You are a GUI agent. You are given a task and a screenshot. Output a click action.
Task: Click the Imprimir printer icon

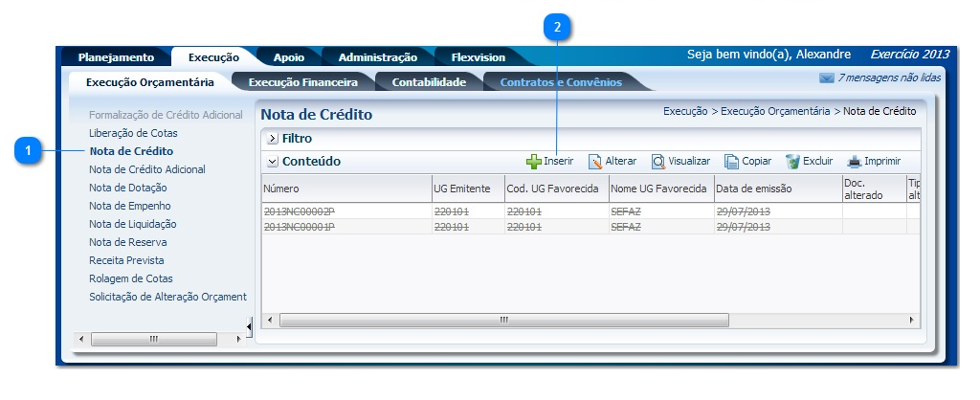click(x=854, y=162)
